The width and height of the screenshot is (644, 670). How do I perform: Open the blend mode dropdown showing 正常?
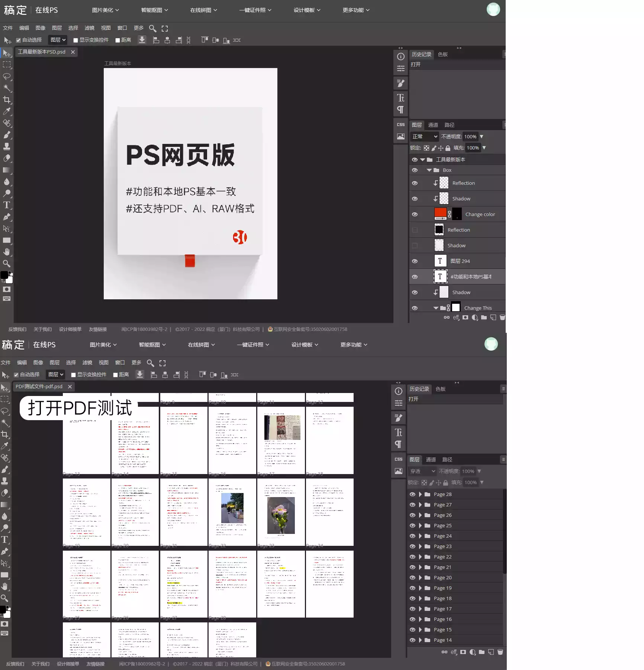424,136
